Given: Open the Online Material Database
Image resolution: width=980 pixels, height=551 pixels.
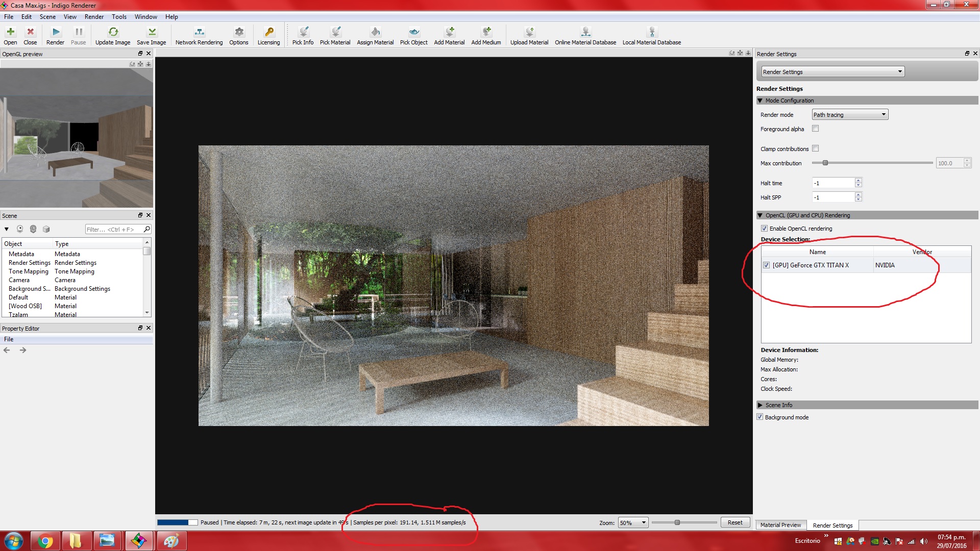Looking at the screenshot, I should point(585,32).
